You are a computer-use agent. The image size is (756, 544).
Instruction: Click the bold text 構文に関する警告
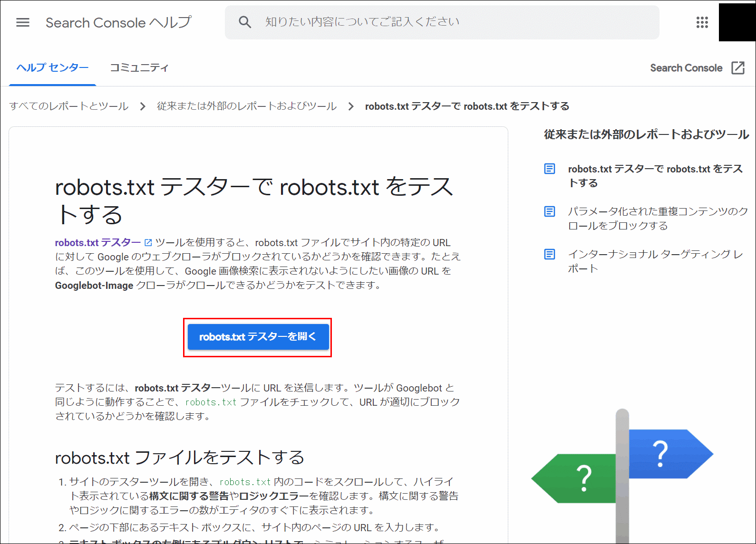pyautogui.click(x=189, y=496)
